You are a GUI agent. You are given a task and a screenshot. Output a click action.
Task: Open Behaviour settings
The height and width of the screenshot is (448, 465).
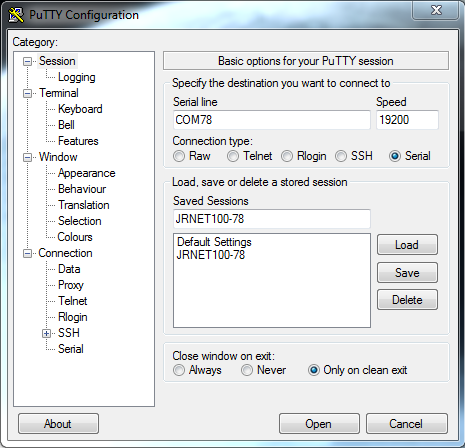pos(82,189)
